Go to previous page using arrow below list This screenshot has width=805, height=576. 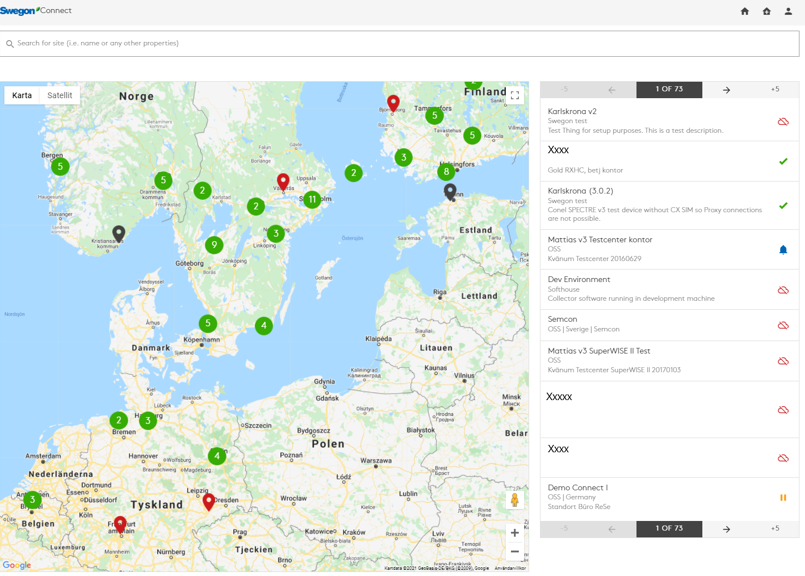pyautogui.click(x=611, y=529)
